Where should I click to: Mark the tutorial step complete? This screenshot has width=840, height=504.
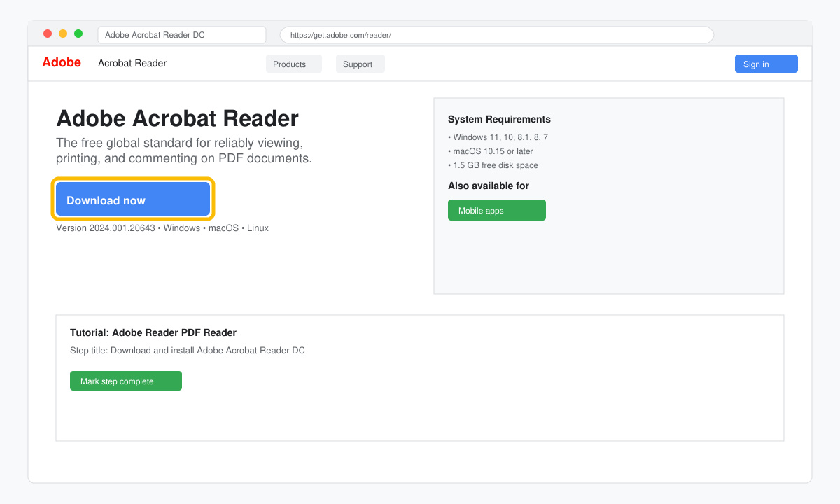coord(126,381)
